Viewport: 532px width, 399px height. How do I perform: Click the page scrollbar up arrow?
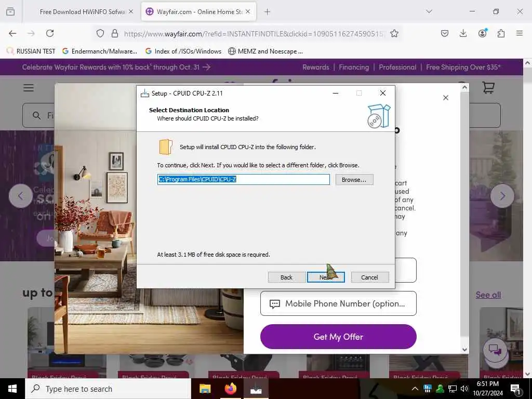coord(528,63)
